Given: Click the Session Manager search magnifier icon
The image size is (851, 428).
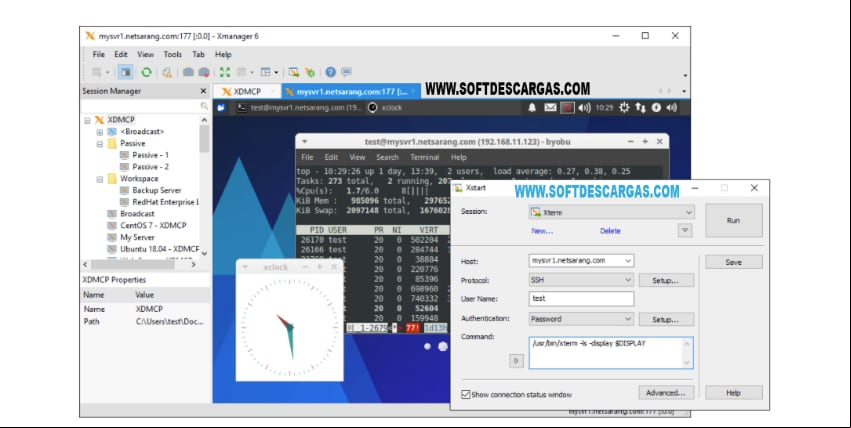Looking at the screenshot, I should coord(204,106).
